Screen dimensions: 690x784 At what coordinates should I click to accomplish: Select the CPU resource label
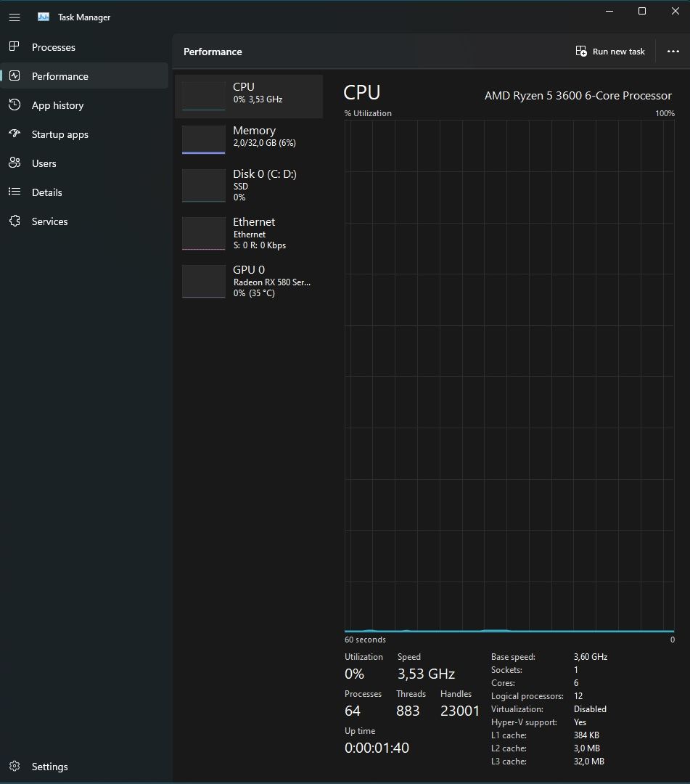tap(243, 86)
